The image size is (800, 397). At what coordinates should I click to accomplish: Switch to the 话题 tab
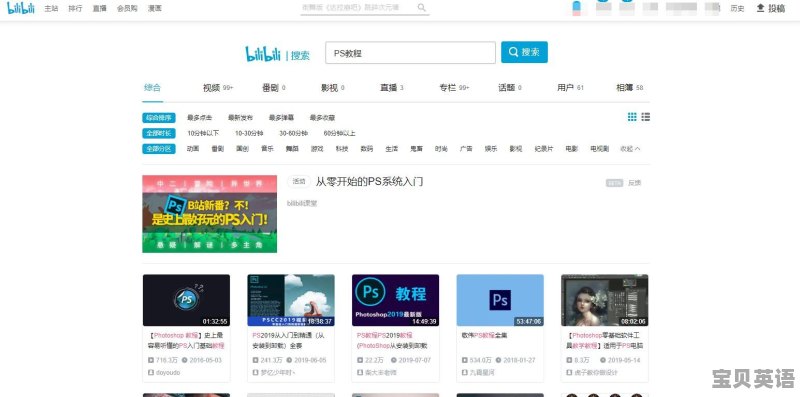(x=510, y=88)
